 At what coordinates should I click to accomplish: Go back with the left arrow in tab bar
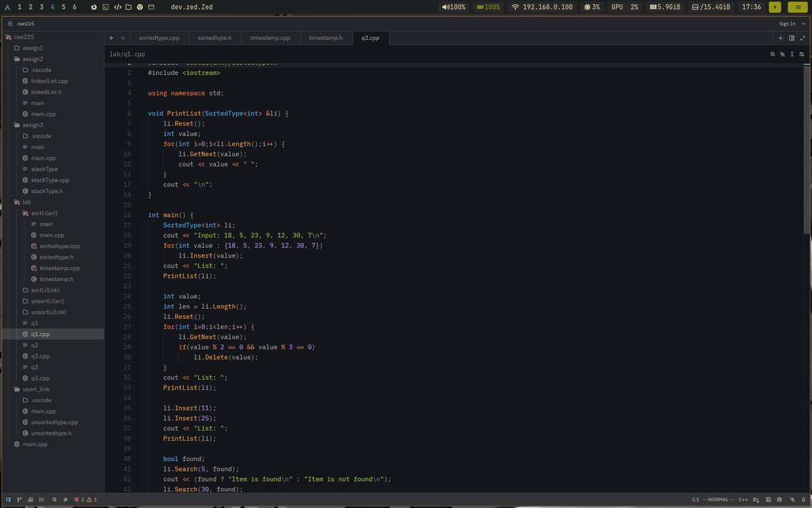pos(112,38)
